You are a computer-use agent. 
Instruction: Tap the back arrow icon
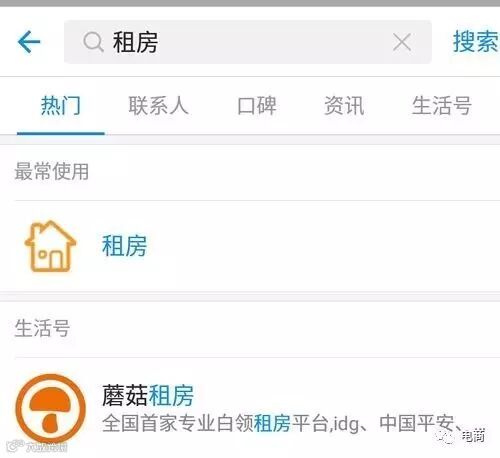click(29, 42)
